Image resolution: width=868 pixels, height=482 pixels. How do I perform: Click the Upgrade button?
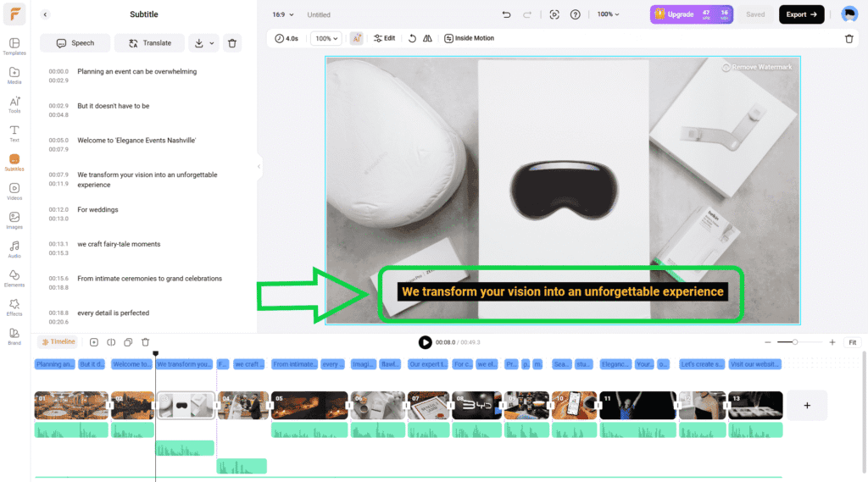click(x=692, y=14)
